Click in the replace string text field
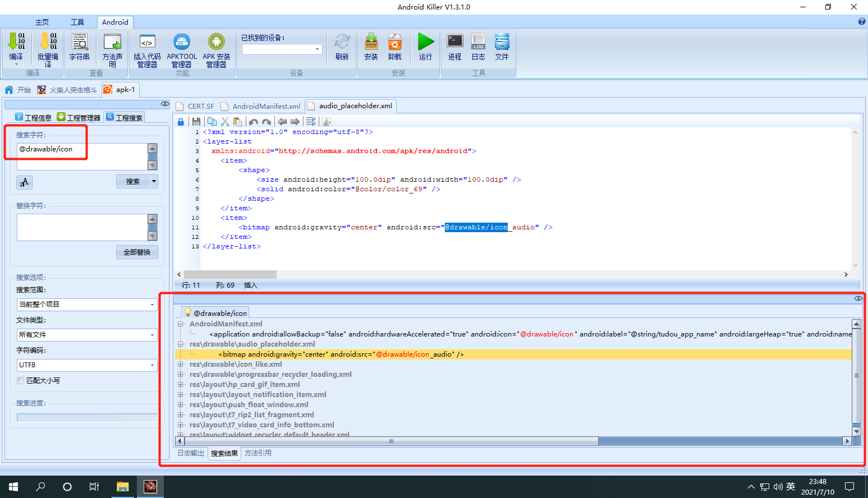Image resolution: width=868 pixels, height=498 pixels. point(82,227)
